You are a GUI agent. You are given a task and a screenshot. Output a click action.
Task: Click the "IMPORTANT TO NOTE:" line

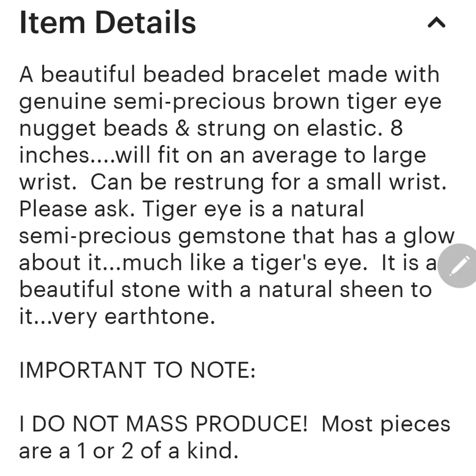tap(137, 370)
